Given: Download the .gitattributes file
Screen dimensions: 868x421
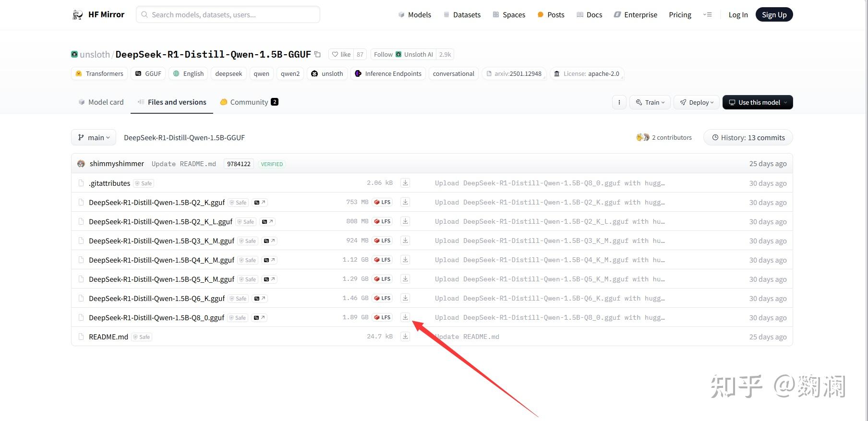Looking at the screenshot, I should [405, 183].
